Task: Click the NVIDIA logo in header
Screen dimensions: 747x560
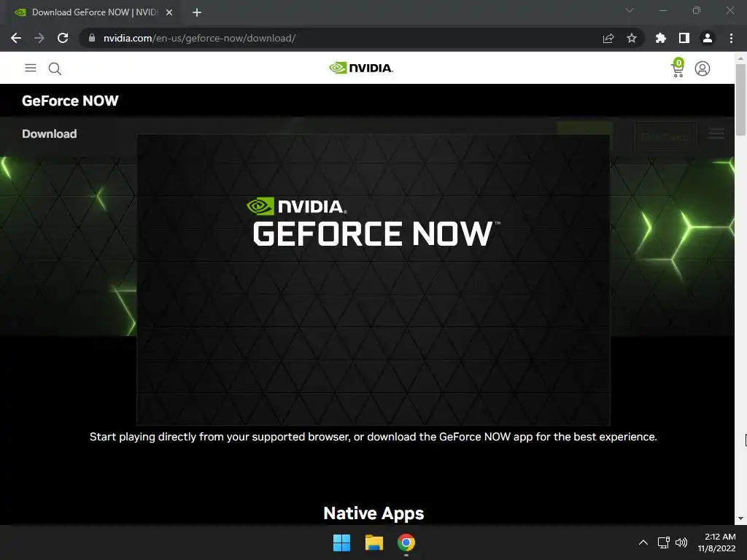Action: click(361, 68)
